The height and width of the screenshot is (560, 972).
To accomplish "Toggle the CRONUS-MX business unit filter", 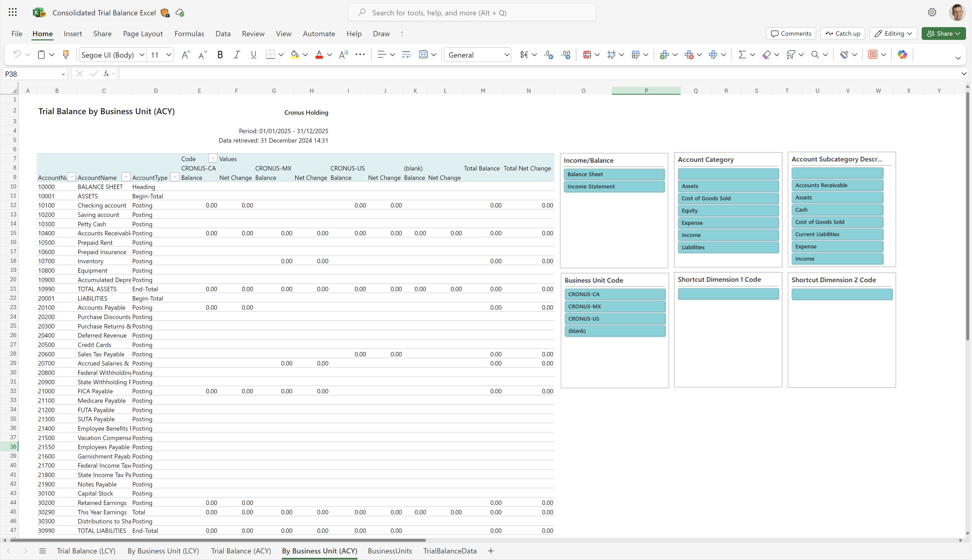I will pyautogui.click(x=614, y=306).
